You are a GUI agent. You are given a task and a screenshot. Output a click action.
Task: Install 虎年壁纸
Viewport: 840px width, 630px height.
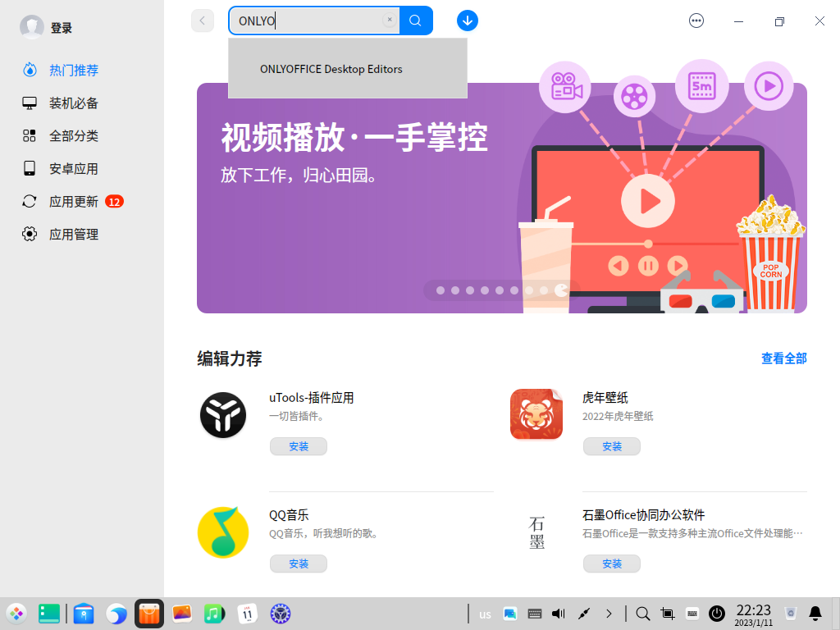(612, 446)
